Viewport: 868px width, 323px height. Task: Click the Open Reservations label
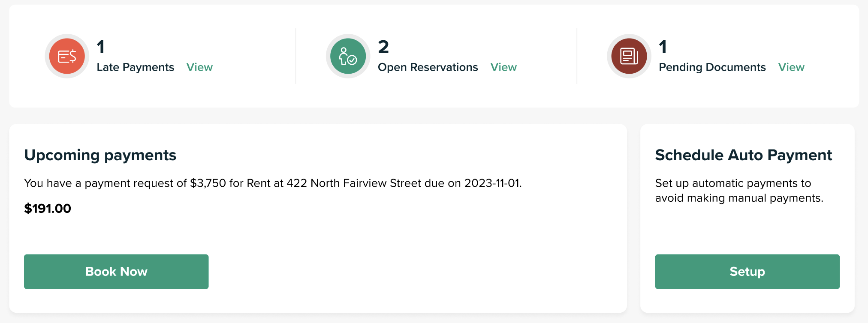coord(428,67)
